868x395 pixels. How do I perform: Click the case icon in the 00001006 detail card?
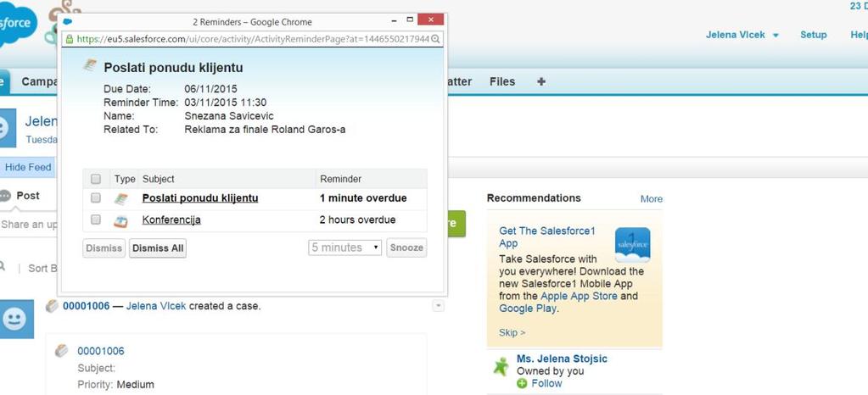[61, 351]
